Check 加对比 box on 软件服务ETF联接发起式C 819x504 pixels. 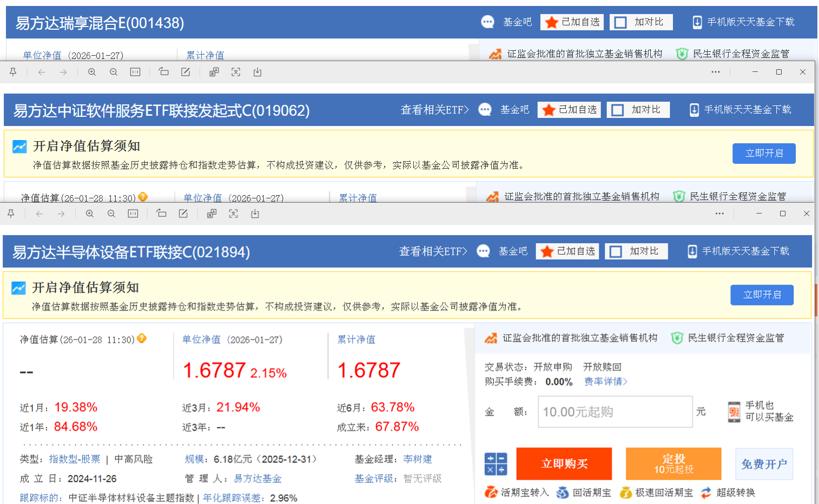tap(618, 110)
